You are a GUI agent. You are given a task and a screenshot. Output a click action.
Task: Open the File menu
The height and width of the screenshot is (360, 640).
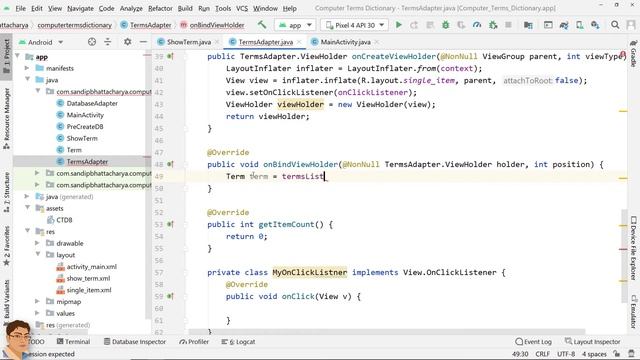tap(20, 8)
